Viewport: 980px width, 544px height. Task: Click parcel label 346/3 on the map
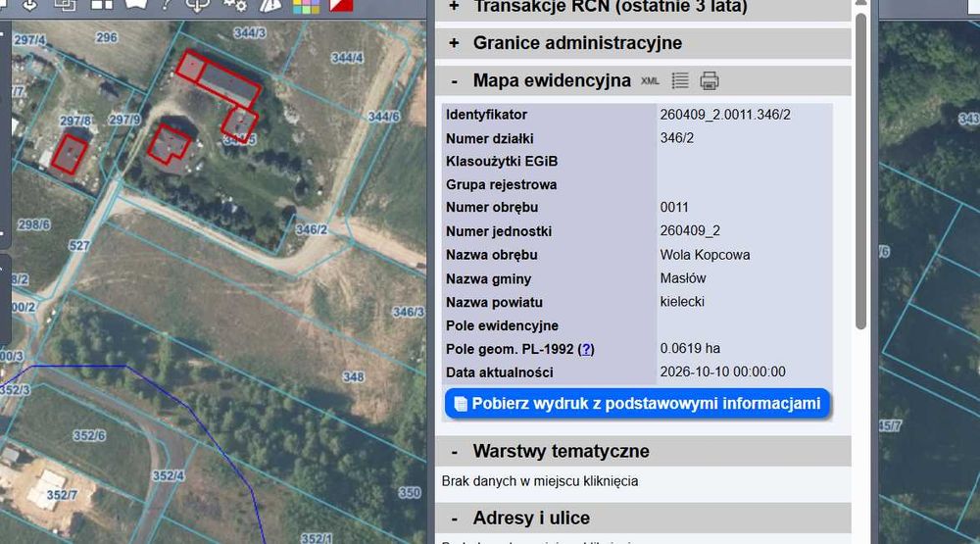pyautogui.click(x=408, y=312)
